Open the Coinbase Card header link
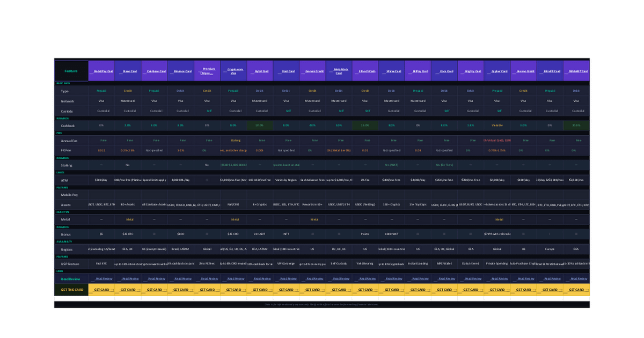This screenshot has width=644, height=338. coord(156,71)
